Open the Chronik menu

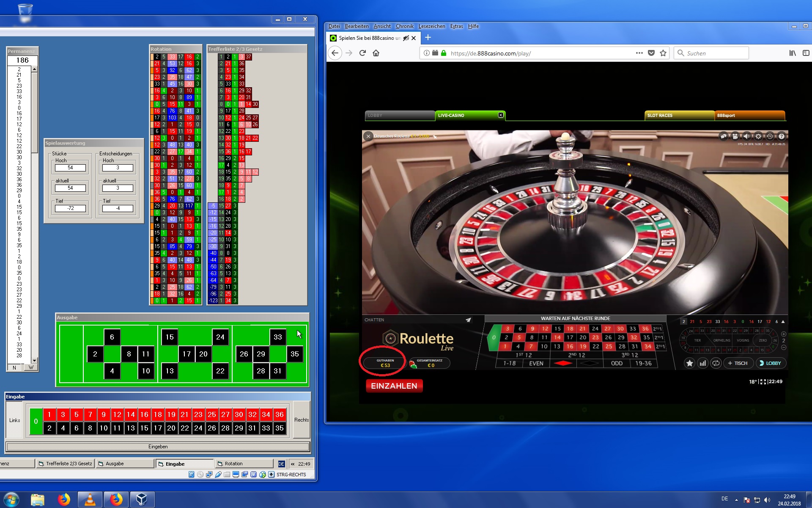tap(404, 26)
